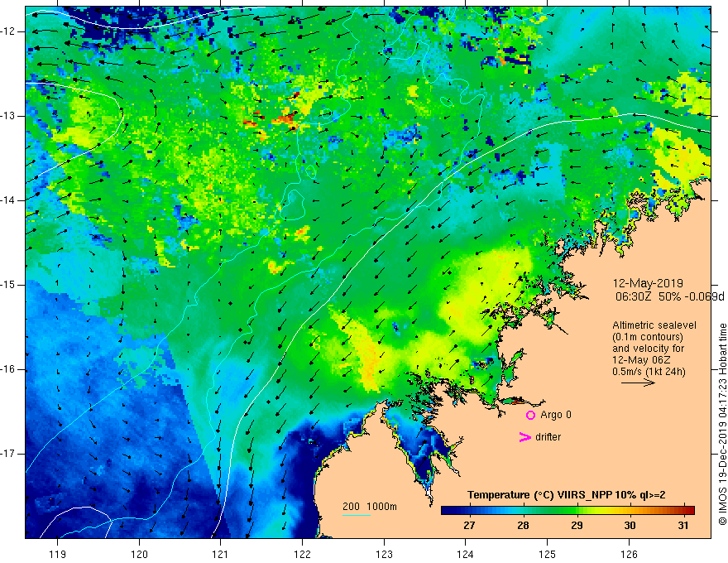Viewport: 728px width, 563px height.
Task: Click the IMOS copyright timestamp text
Action: [x=722, y=425]
